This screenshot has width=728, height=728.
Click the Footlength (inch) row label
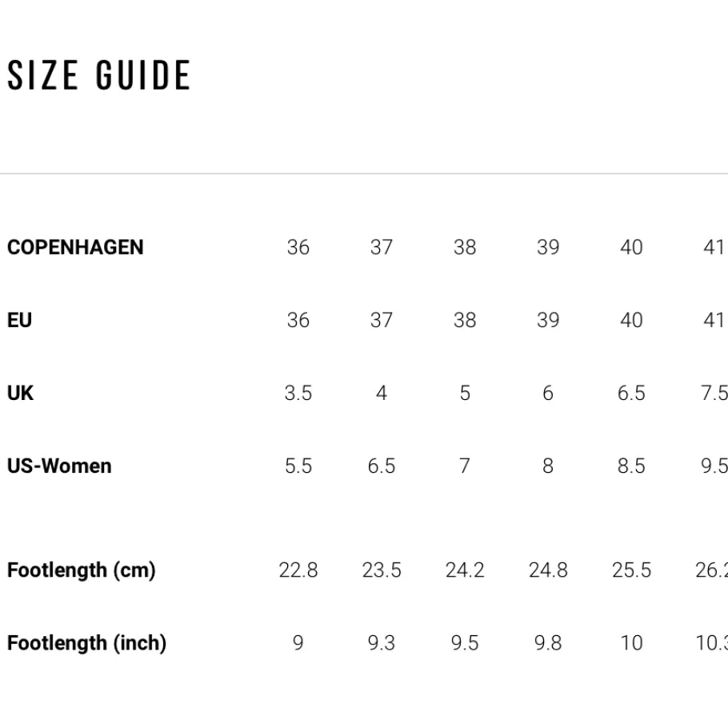click(87, 643)
